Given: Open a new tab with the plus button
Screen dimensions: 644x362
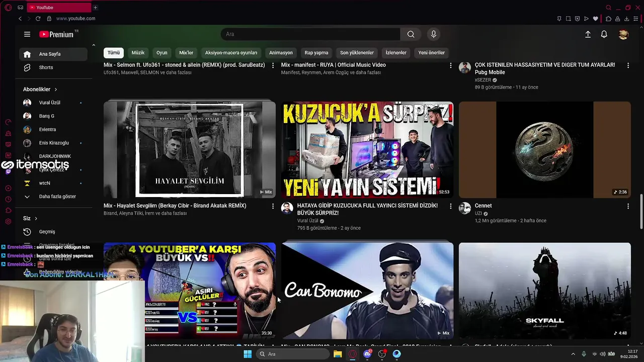Looking at the screenshot, I should click(x=95, y=8).
